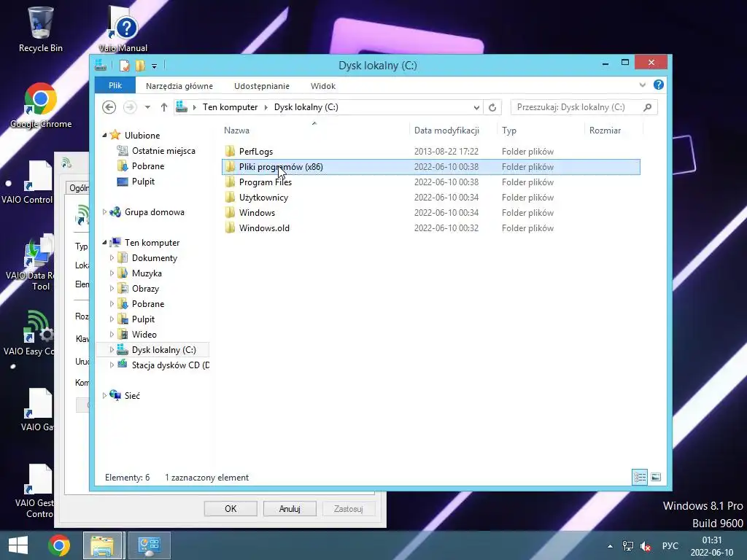Refresh the Dysk lokalny (C:) view
The height and width of the screenshot is (560, 747).
[x=492, y=107]
